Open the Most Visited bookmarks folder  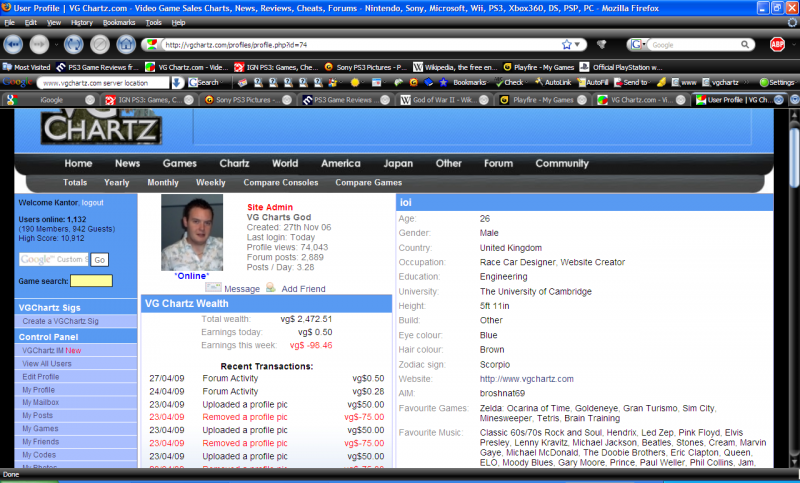coord(27,67)
